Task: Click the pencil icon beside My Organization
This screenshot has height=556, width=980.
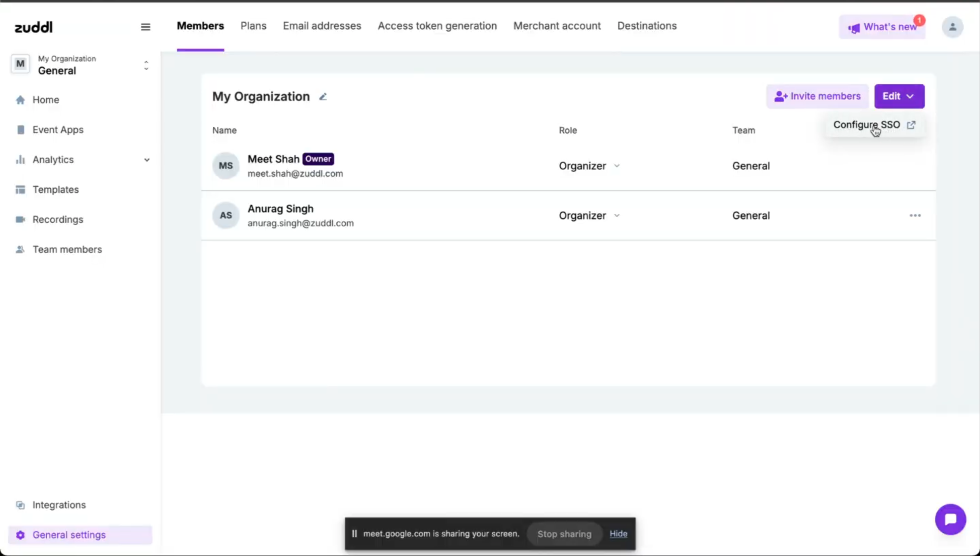Action: [x=323, y=97]
